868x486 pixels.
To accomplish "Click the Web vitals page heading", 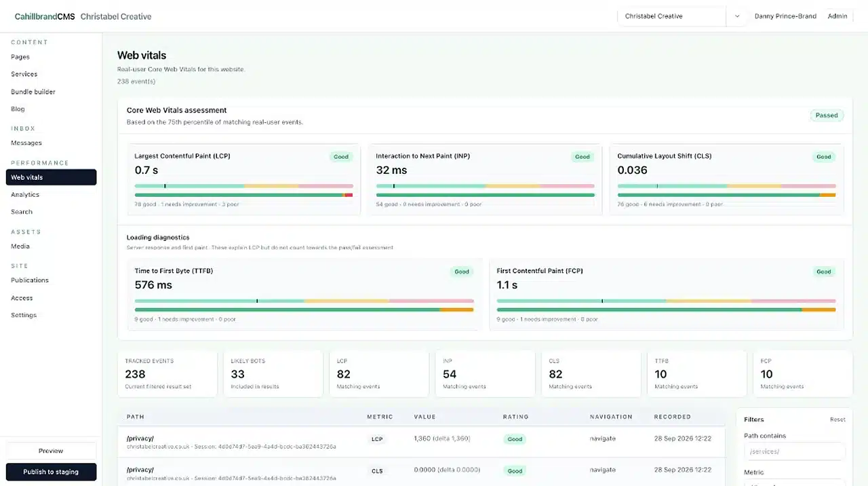I will (142, 56).
